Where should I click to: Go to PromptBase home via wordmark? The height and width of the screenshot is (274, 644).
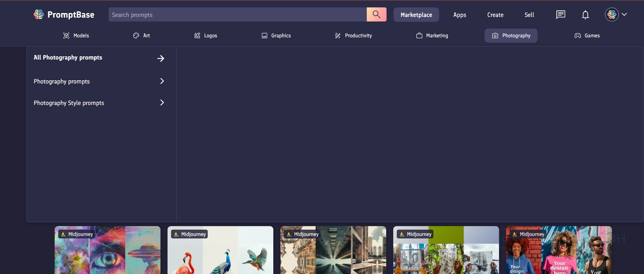pos(71,15)
